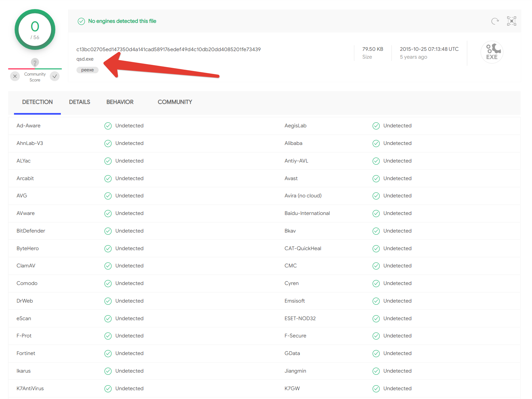Vote positive with the check community icon
532x399 pixels.
55,76
